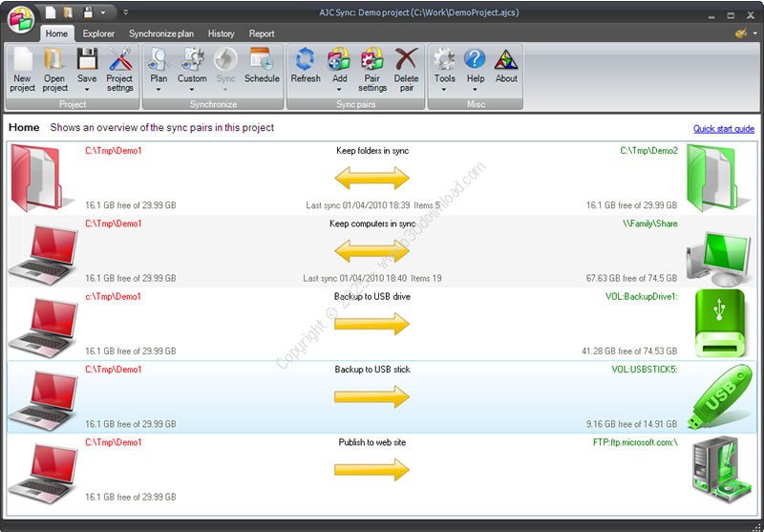Viewport: 764px width, 532px height.
Task: Click the Open project folder icon
Action: [x=54, y=61]
